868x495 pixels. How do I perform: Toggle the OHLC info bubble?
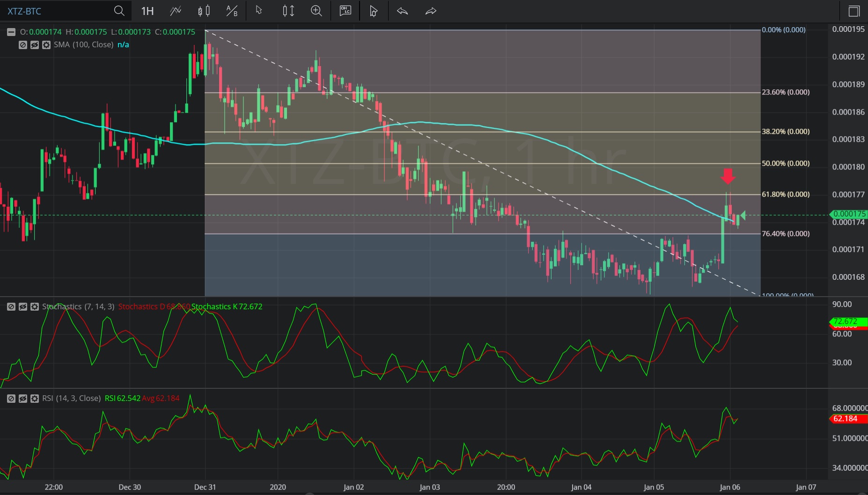point(346,11)
